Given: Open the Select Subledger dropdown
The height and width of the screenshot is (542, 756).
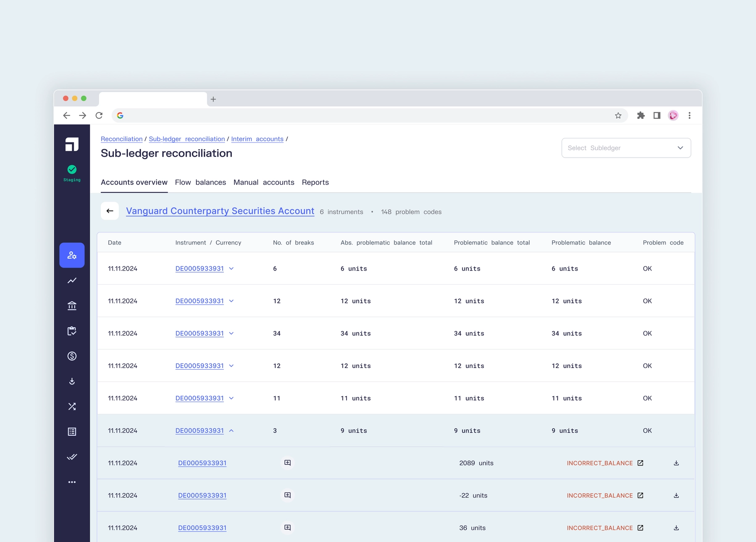Looking at the screenshot, I should [626, 148].
